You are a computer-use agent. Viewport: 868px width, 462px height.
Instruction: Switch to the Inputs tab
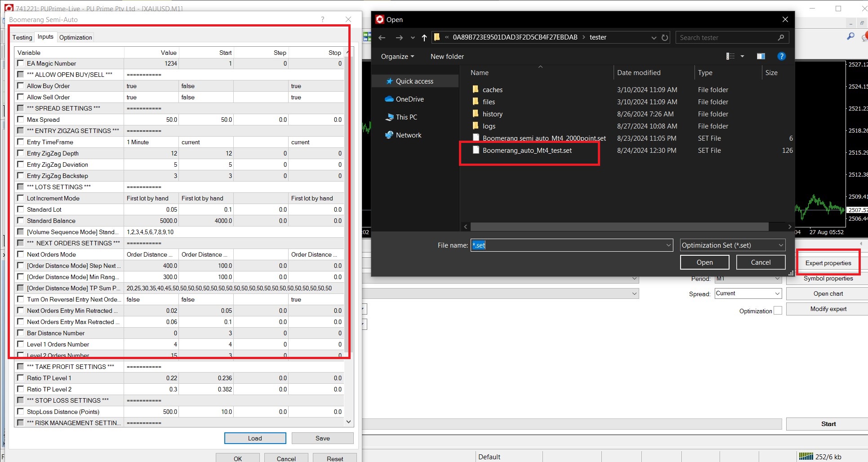pyautogui.click(x=45, y=37)
